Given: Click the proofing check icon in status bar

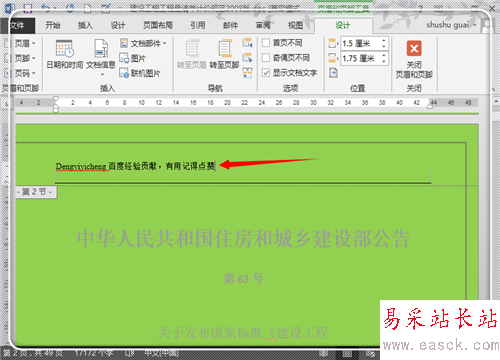Looking at the screenshot, I should (x=130, y=353).
